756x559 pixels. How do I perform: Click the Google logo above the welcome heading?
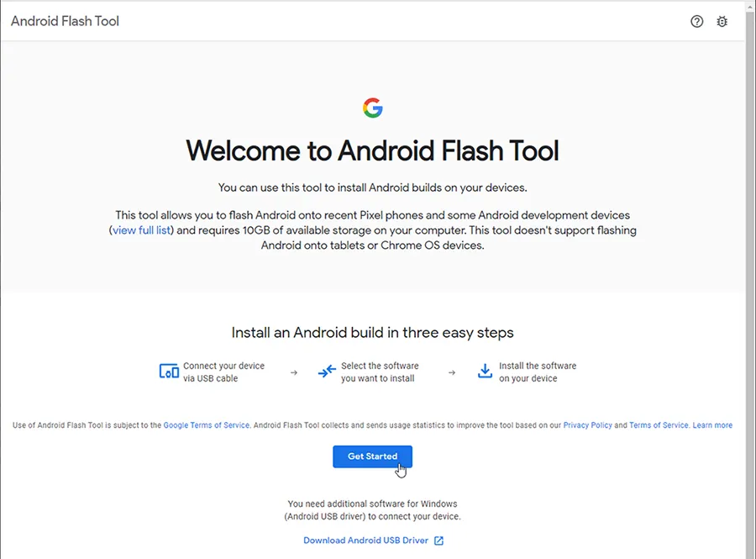pyautogui.click(x=373, y=108)
